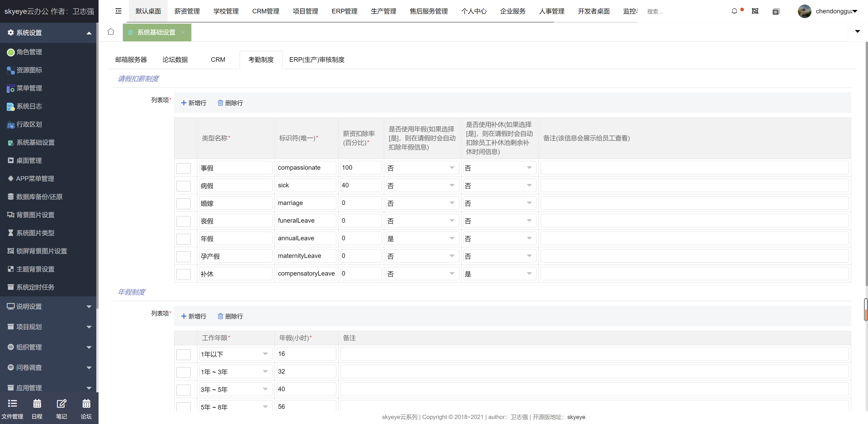Toggle 年假 使用年假 dropdown to 是
This screenshot has height=424, width=868.
pos(422,238)
